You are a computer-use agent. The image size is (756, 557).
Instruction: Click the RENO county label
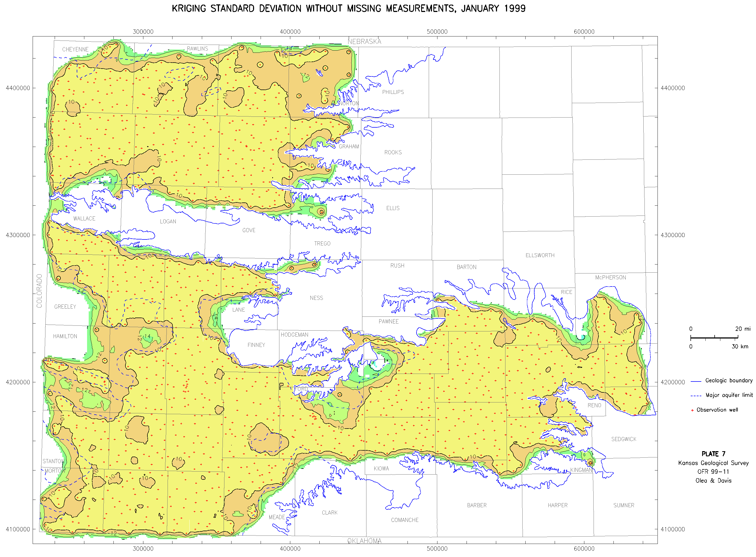pos(594,405)
